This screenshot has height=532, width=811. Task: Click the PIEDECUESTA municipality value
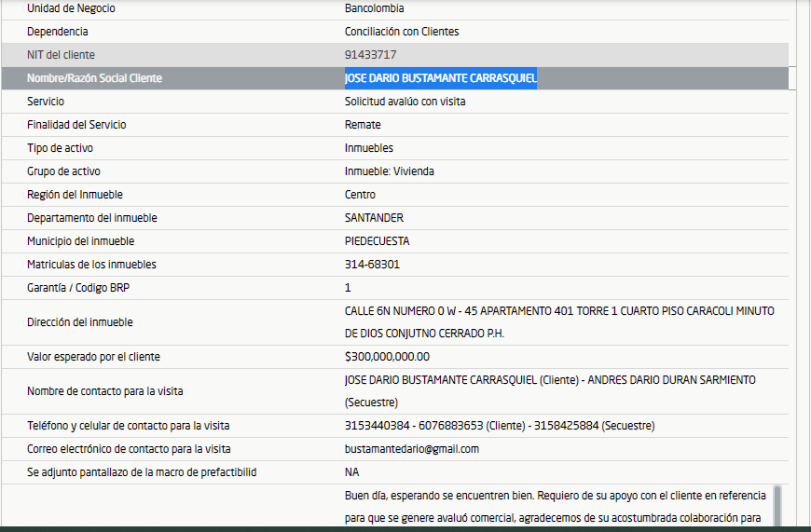click(x=377, y=241)
